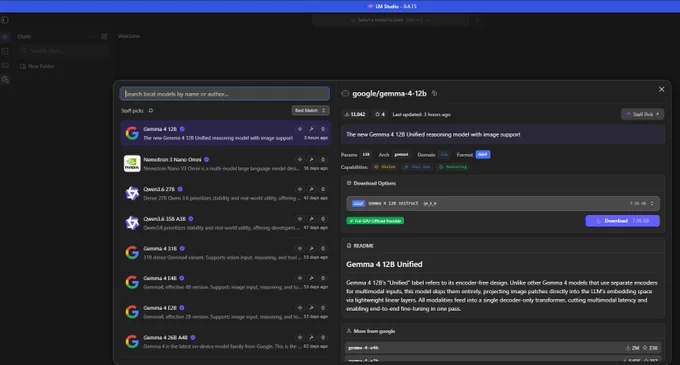Click tool-use hammer icon on Nemotron 3 Nano Omni row
Screen dimensions: 680x365
[311, 160]
